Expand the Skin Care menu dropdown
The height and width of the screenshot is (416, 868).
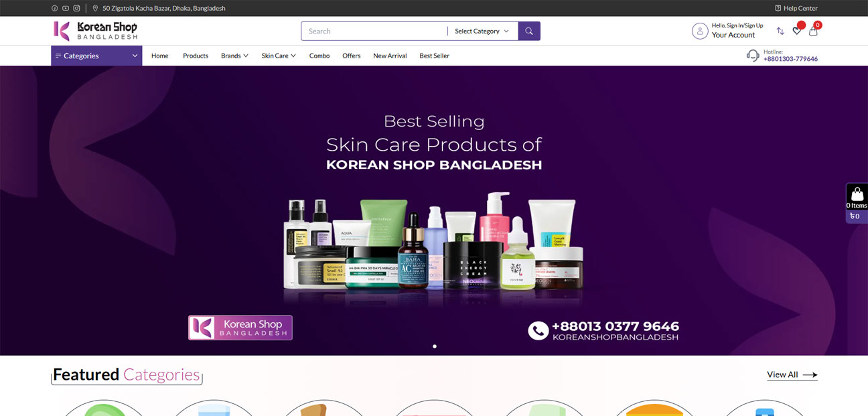[x=279, y=56]
